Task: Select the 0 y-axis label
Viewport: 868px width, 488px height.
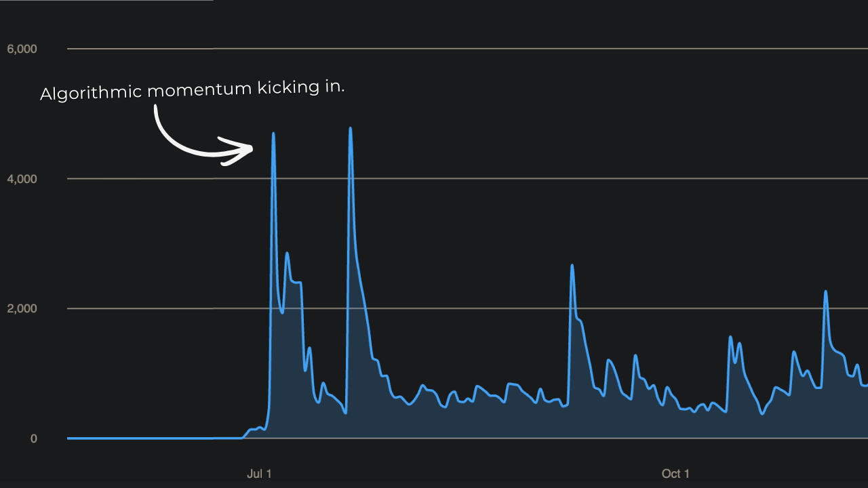Action: [x=33, y=439]
